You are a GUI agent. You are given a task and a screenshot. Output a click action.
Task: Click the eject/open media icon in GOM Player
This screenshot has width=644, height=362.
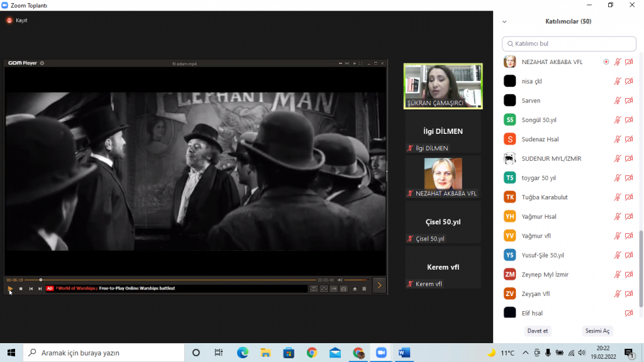[x=353, y=288]
